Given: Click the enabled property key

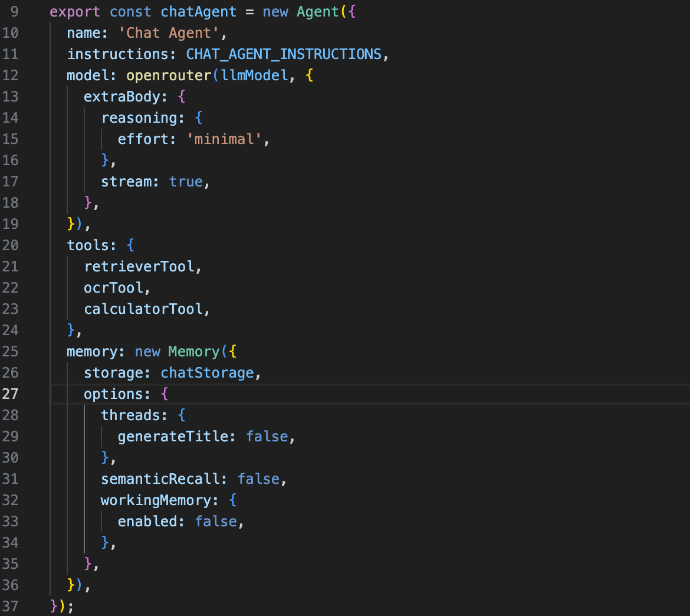Looking at the screenshot, I should point(147,522).
